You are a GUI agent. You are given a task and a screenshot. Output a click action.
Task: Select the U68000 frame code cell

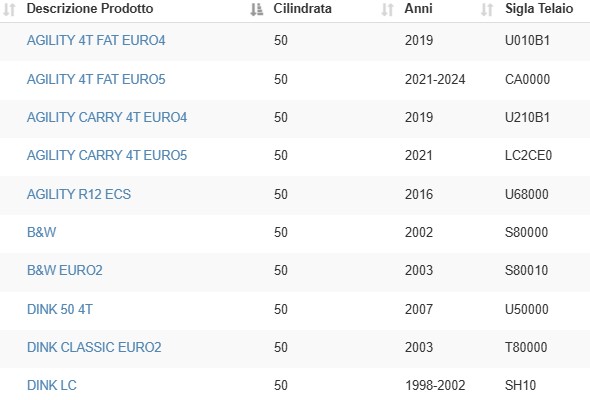tap(527, 194)
